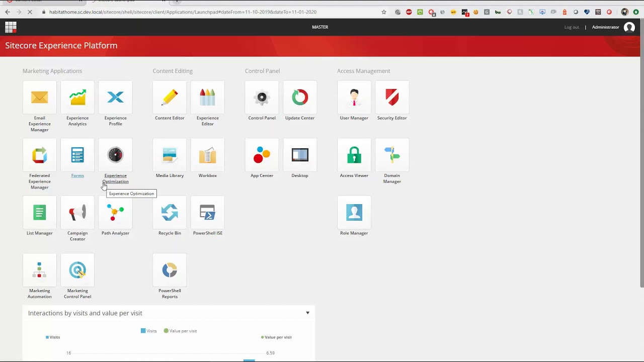Open Sitecore Desktop
644x362 pixels.
pos(300,155)
